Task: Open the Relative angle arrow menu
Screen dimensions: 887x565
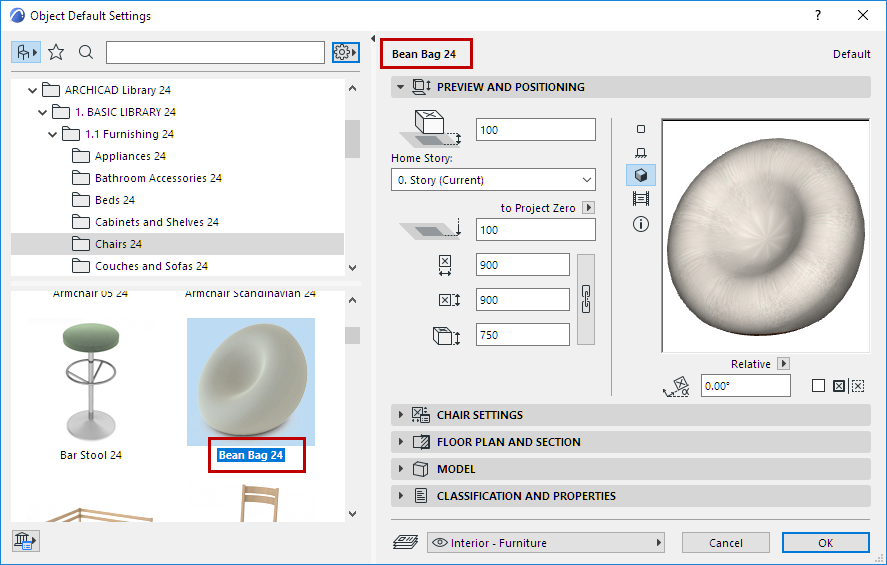Action: click(783, 364)
